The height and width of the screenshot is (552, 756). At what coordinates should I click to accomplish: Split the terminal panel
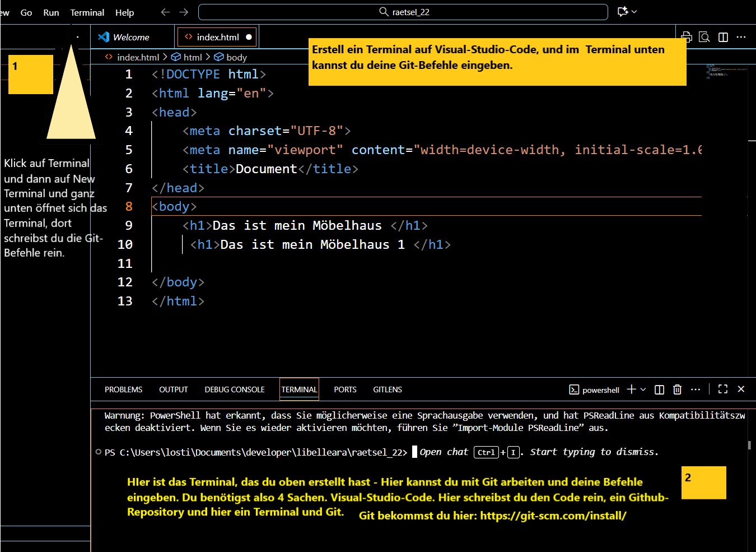(659, 389)
